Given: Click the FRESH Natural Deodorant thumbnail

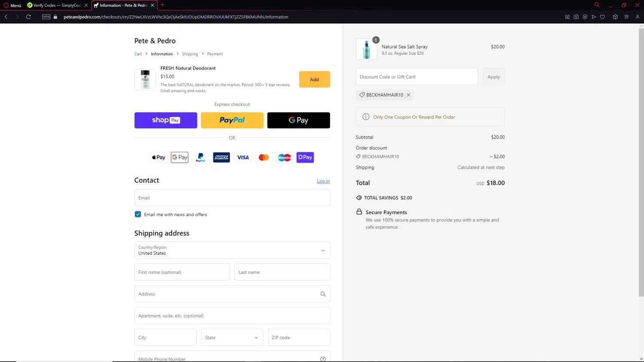Looking at the screenshot, I should (145, 79).
